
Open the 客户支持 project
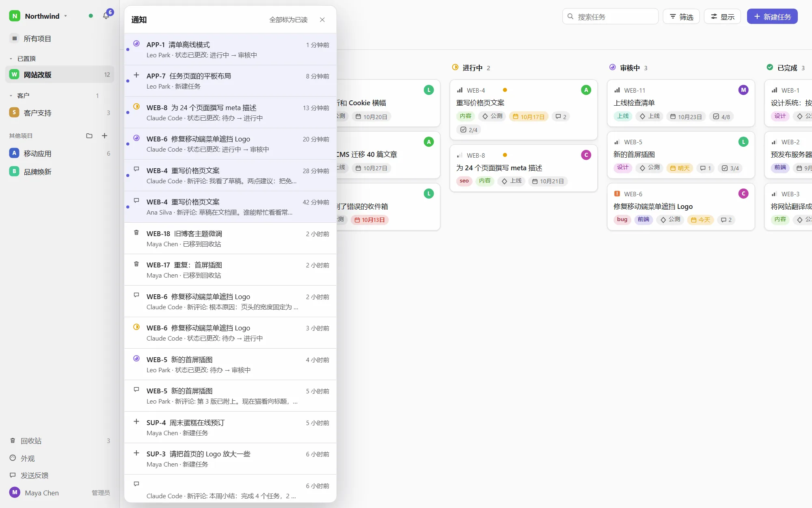60,113
